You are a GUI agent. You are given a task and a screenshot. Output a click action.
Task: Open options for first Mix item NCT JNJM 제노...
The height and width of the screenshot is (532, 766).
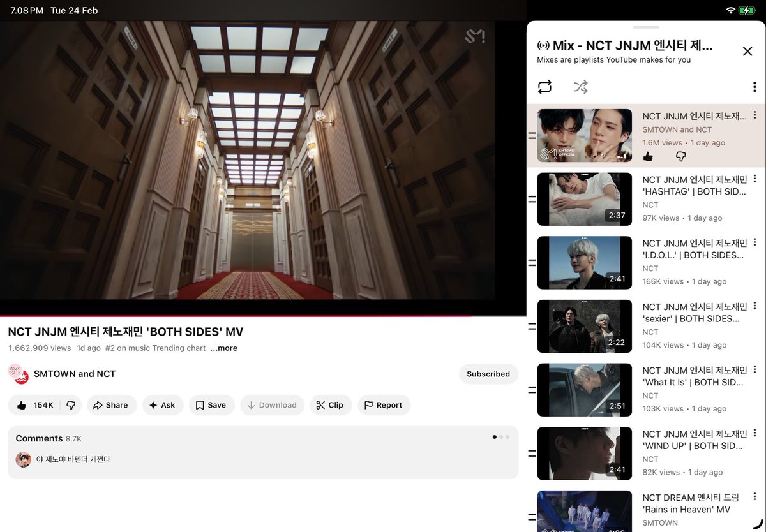[755, 115]
